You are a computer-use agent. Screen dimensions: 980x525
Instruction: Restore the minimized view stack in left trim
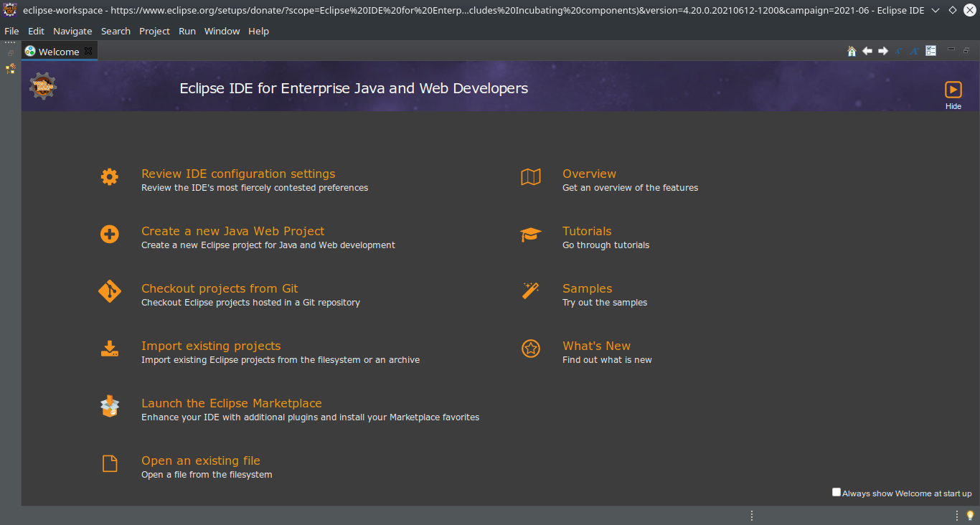(10, 53)
